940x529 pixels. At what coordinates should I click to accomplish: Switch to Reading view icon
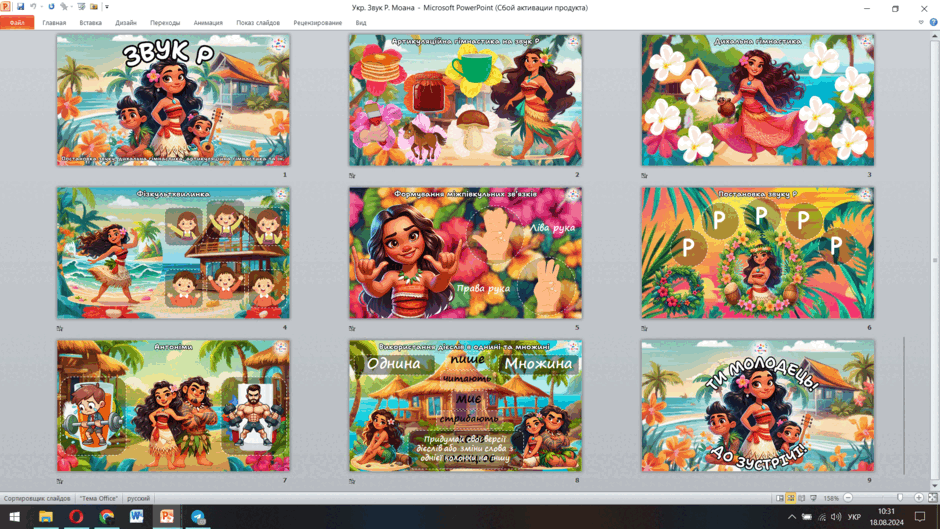click(x=802, y=498)
